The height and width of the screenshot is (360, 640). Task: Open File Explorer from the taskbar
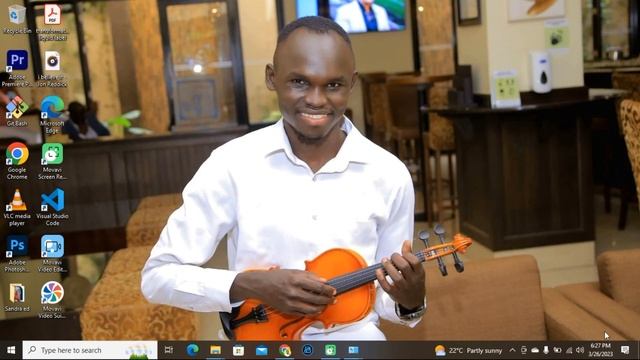tap(216, 350)
